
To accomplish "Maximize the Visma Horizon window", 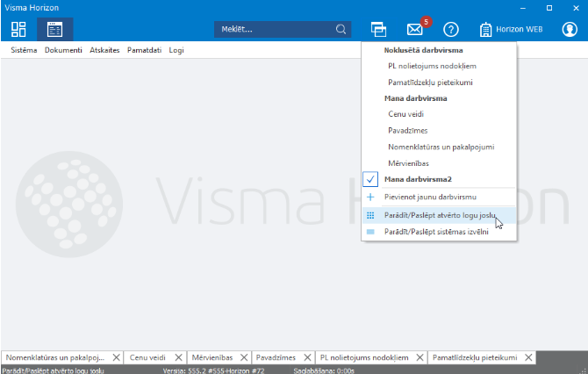I will 549,8.
